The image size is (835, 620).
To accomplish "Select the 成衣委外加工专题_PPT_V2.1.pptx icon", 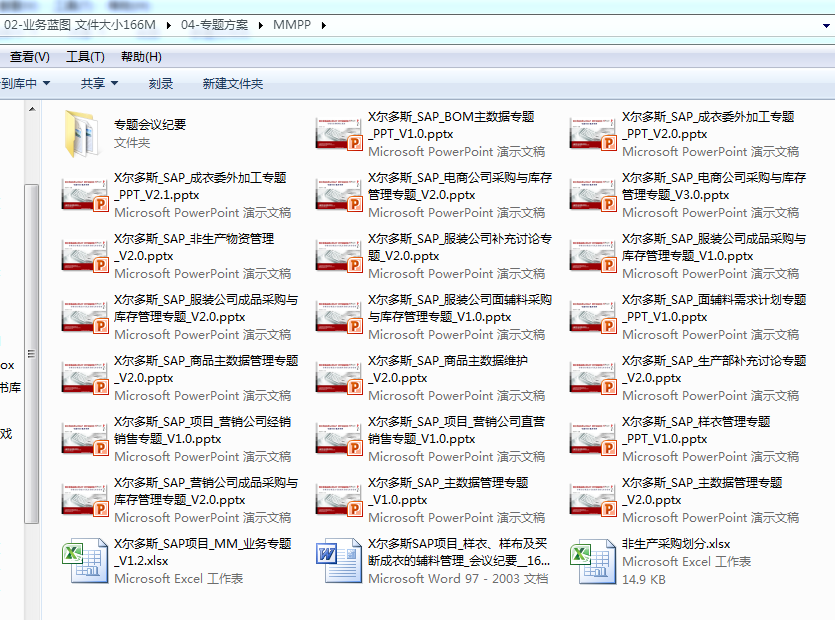I will pos(85,195).
